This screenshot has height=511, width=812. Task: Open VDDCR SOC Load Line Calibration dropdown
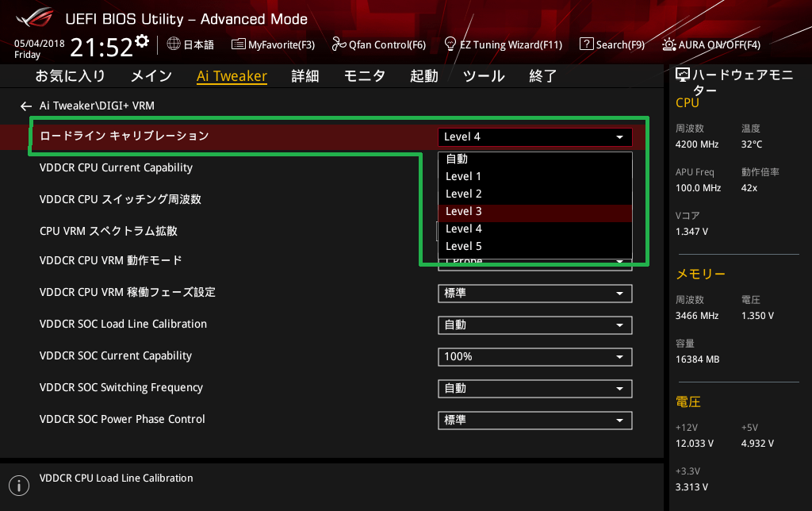click(535, 325)
